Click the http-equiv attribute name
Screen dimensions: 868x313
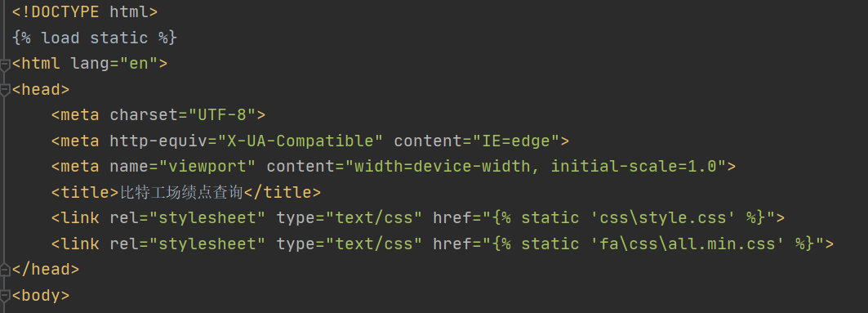159,141
